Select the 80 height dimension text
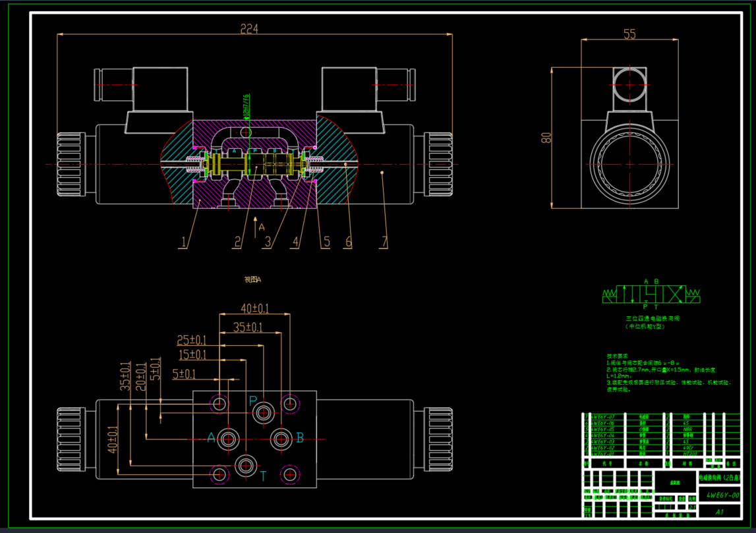 tap(546, 138)
